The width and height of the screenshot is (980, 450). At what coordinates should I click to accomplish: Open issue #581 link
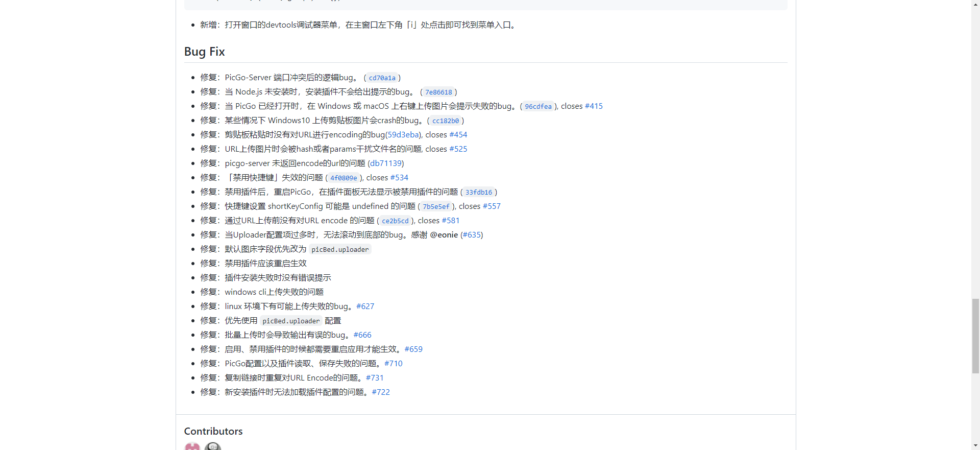tap(451, 221)
